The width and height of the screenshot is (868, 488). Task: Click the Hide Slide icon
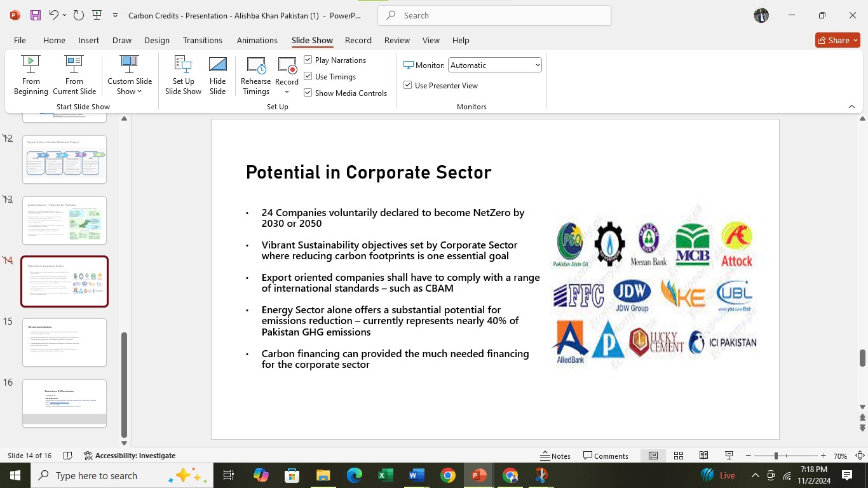tap(217, 75)
